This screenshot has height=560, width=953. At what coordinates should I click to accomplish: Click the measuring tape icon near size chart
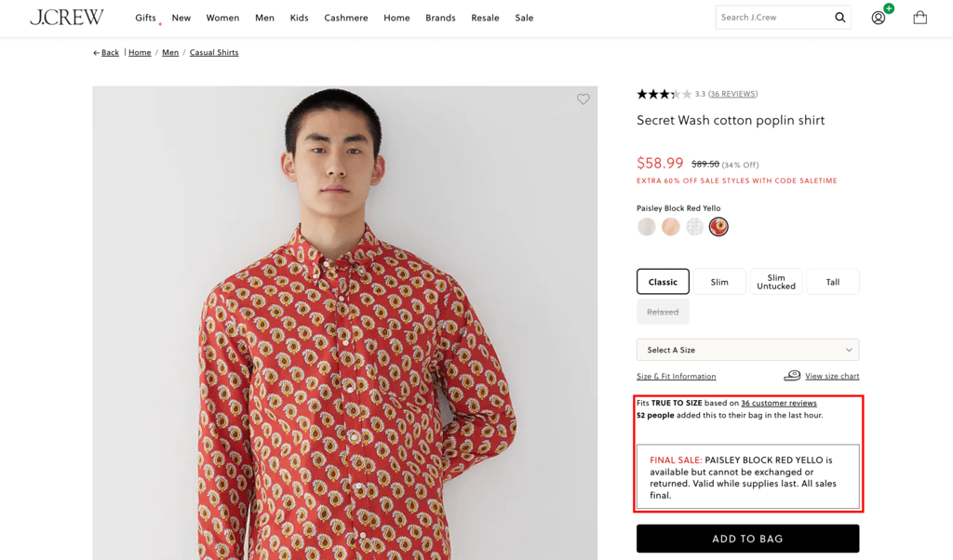point(790,376)
